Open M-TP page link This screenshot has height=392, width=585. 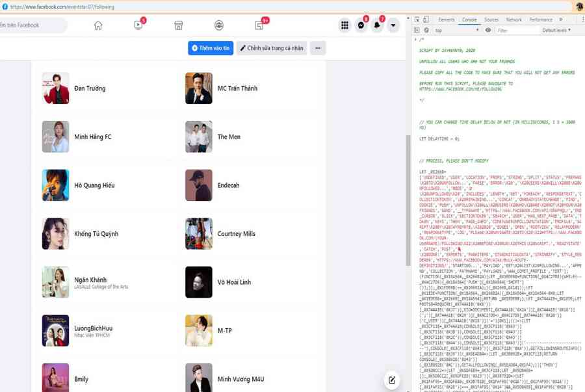(x=225, y=331)
